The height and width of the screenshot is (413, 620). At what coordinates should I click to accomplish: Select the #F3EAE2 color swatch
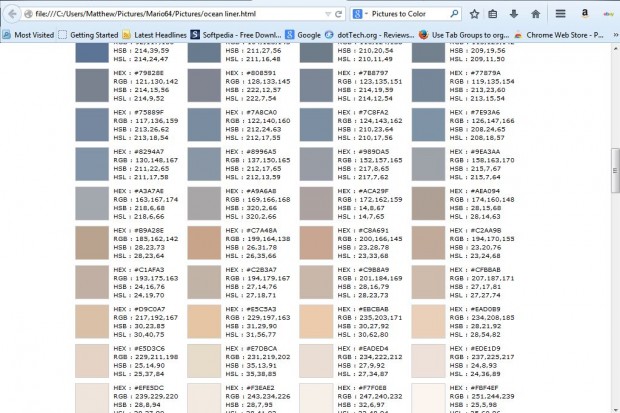[x=204, y=398]
